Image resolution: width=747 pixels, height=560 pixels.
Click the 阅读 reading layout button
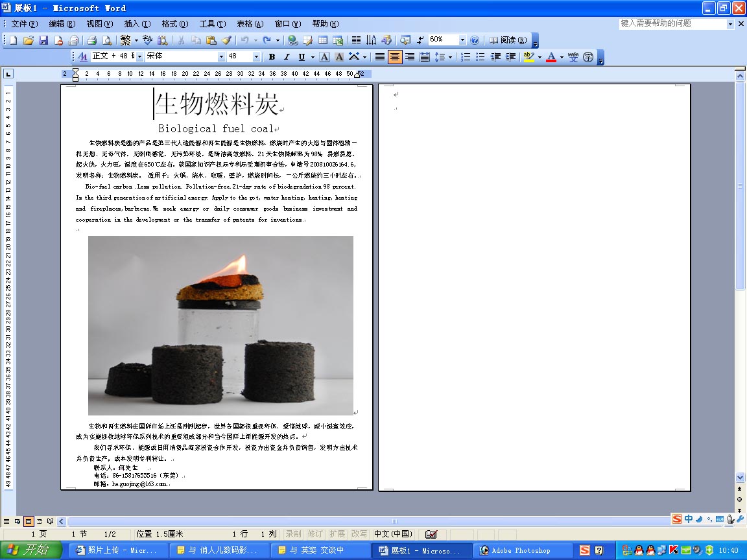[508, 40]
